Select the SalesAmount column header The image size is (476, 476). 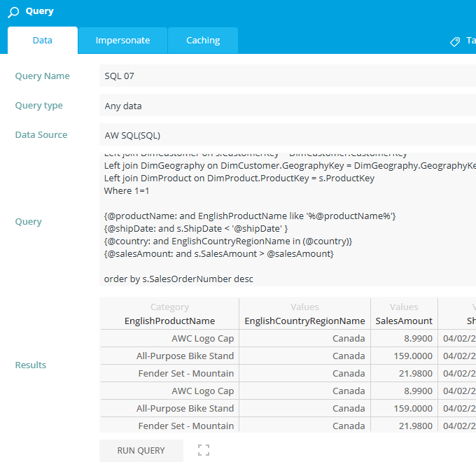[404, 321]
